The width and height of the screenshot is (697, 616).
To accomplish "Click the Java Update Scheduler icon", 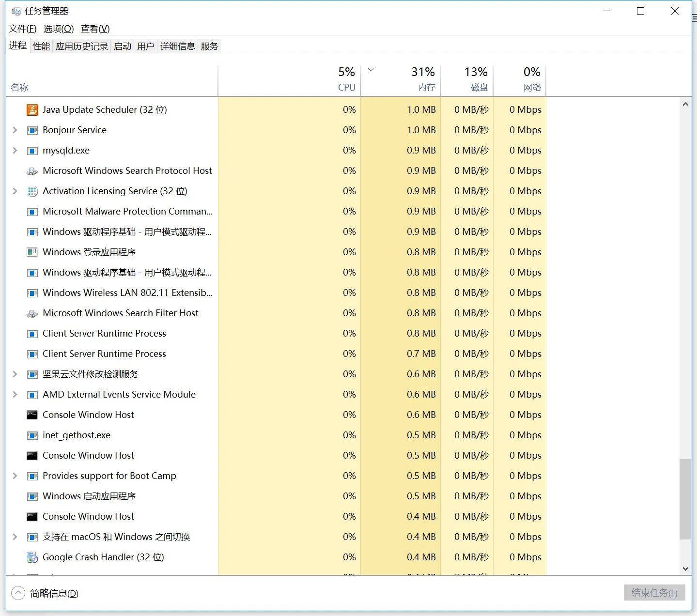I will coord(32,110).
